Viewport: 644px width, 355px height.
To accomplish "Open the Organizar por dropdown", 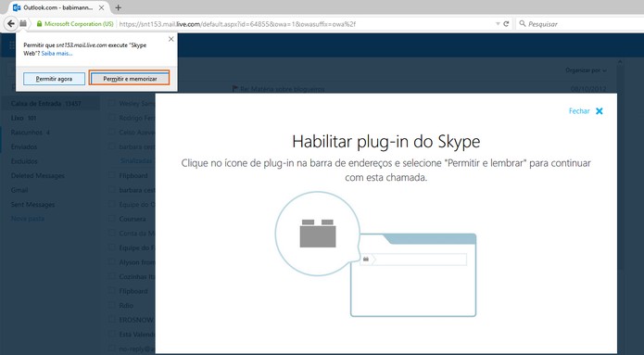I will 587,70.
